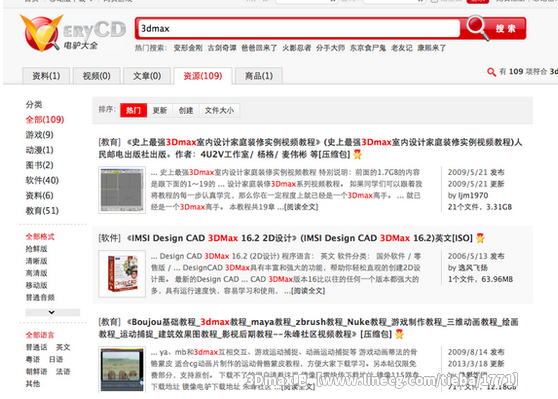Click medal icon after 英文[ISO]
The image size is (558, 399).
[x=480, y=238]
